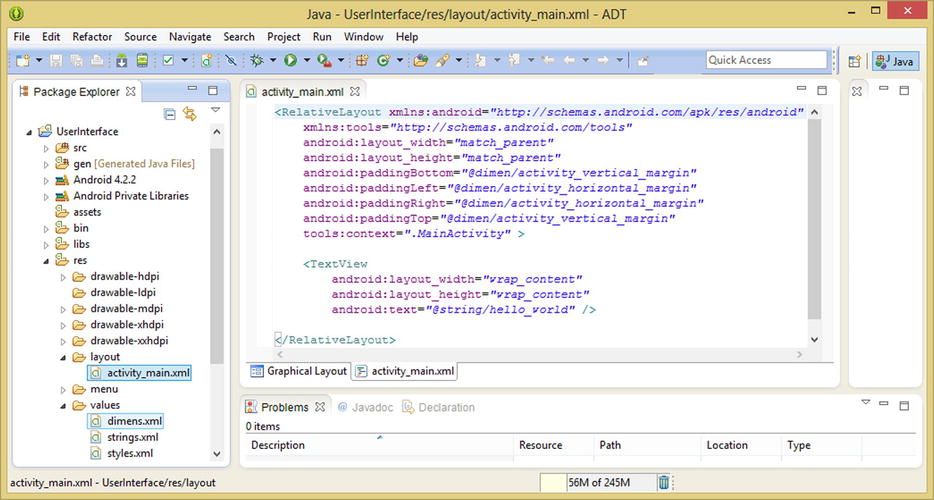The width and height of the screenshot is (934, 500).
Task: Toggle Link with Editor in Package Explorer
Action: tap(190, 114)
